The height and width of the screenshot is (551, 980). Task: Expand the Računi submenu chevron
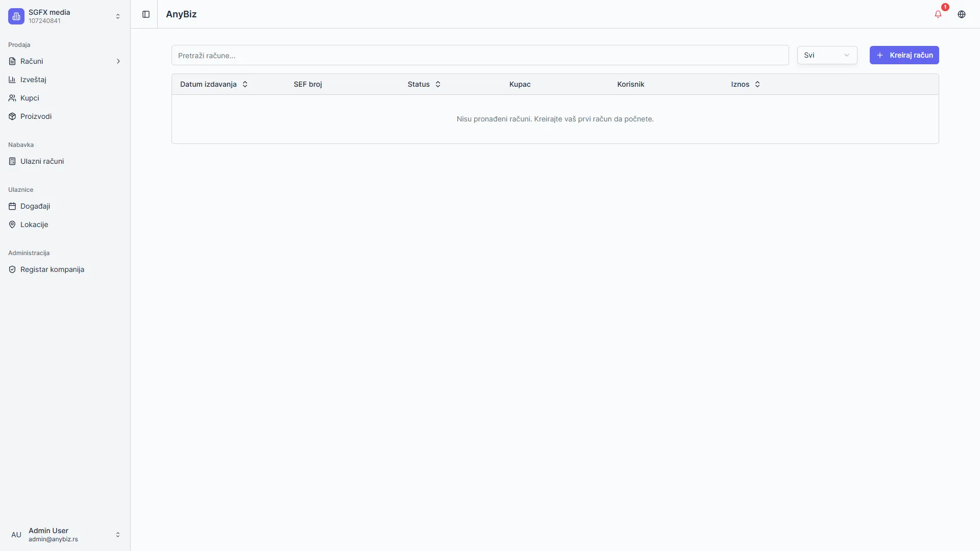(x=118, y=61)
